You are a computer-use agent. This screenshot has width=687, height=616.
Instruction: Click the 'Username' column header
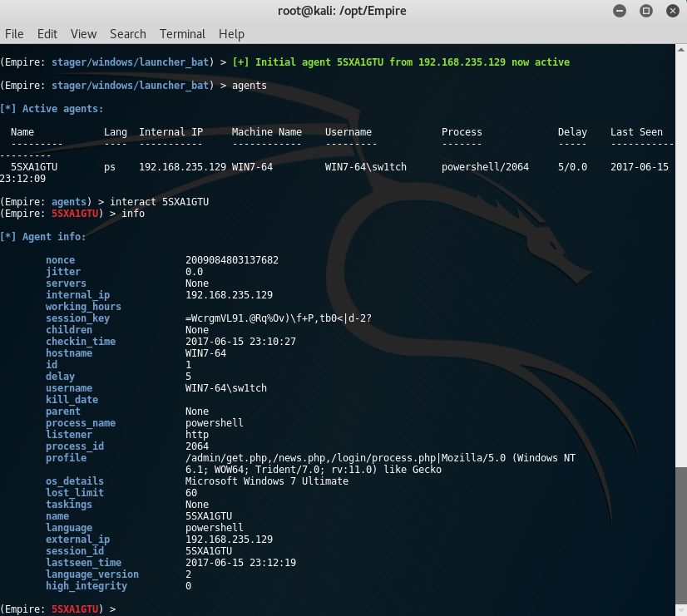pyautogui.click(x=348, y=132)
